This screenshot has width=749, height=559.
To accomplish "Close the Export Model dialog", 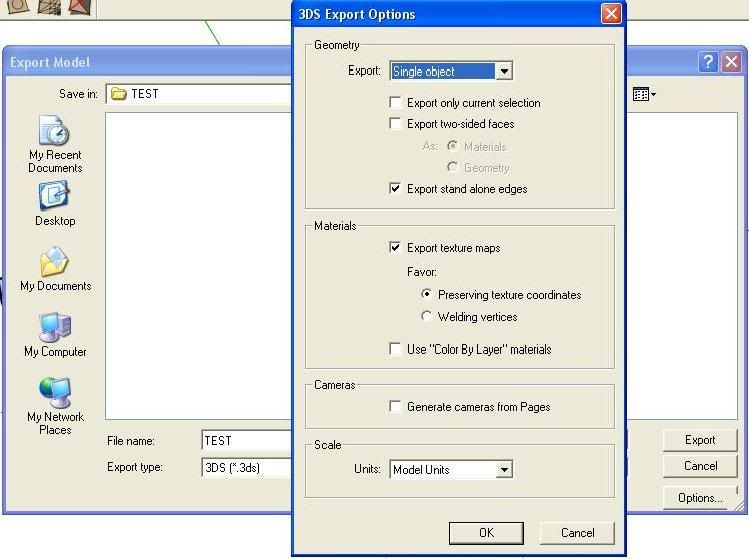I will click(x=731, y=62).
